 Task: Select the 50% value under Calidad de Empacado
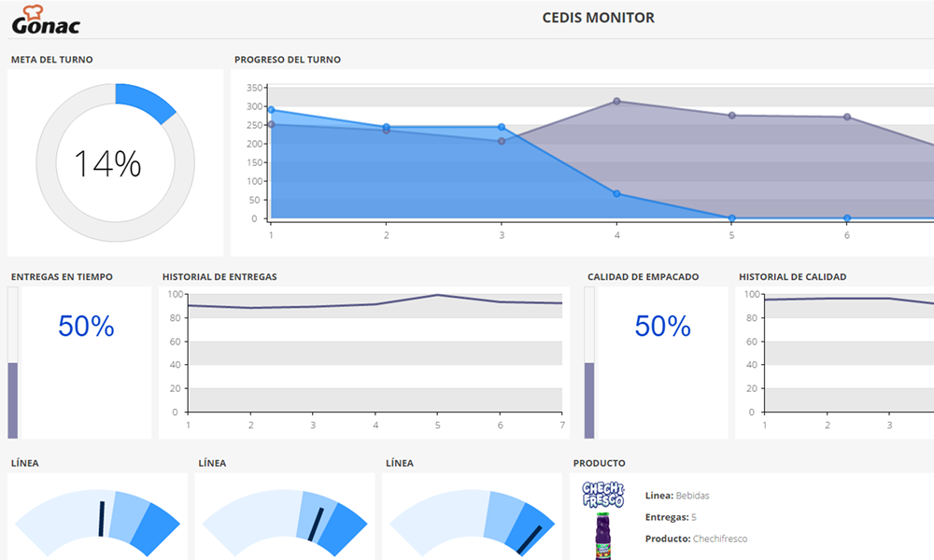click(662, 327)
